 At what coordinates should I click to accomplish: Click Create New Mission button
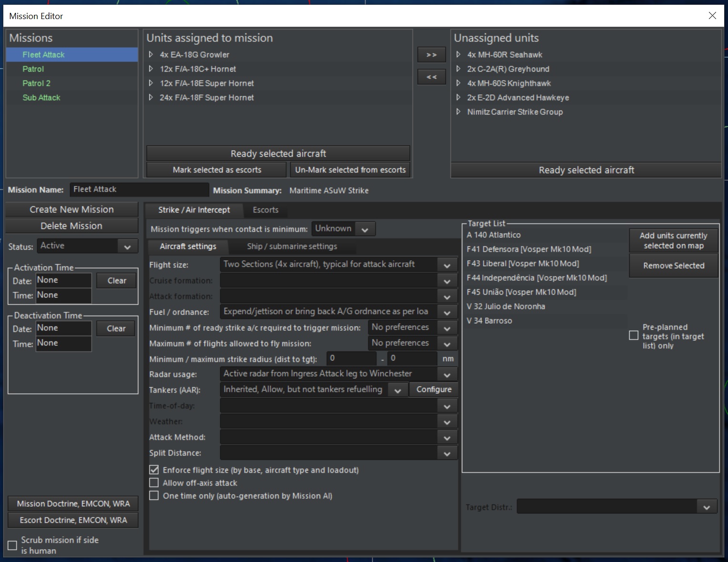pos(72,209)
